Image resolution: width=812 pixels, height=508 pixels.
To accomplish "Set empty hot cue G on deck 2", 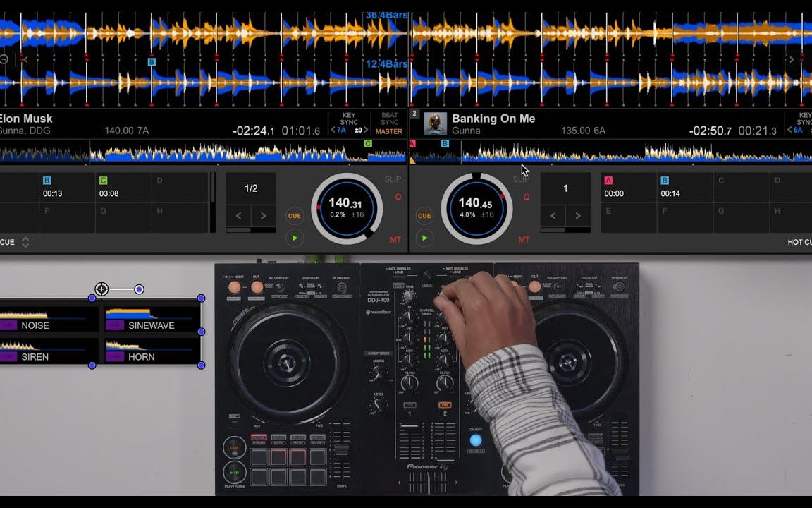I will click(741, 218).
